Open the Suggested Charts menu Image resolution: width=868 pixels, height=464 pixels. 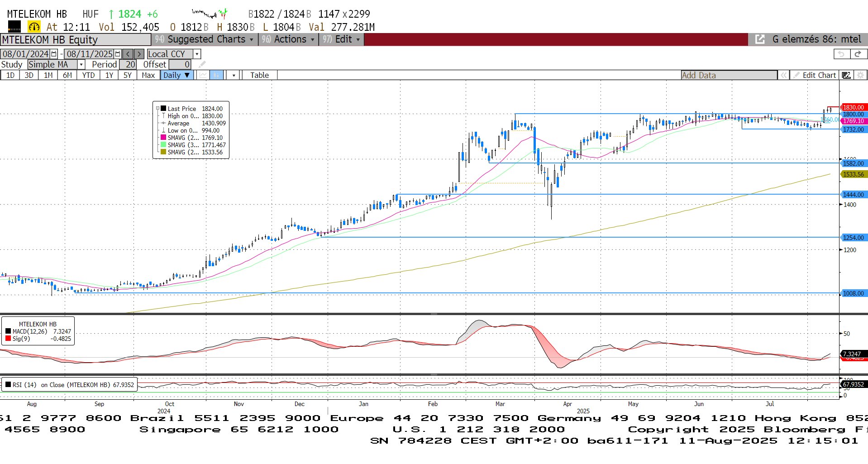pos(204,39)
